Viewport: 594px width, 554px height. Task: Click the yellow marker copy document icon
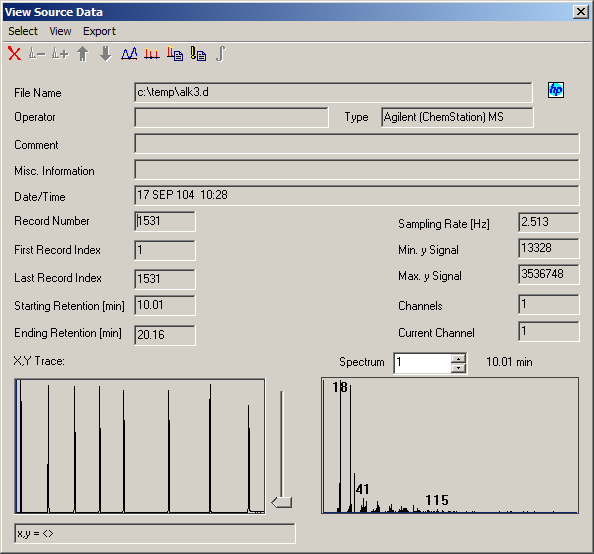(x=198, y=53)
